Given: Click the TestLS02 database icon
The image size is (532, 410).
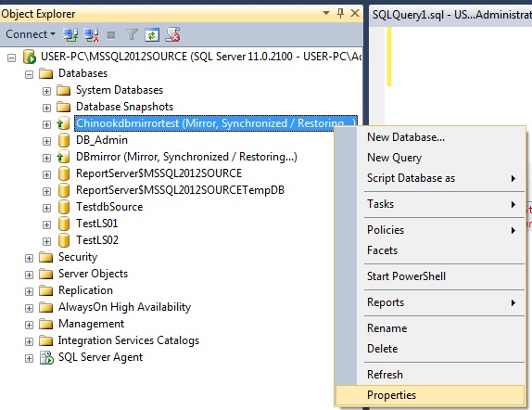Looking at the screenshot, I should (63, 240).
